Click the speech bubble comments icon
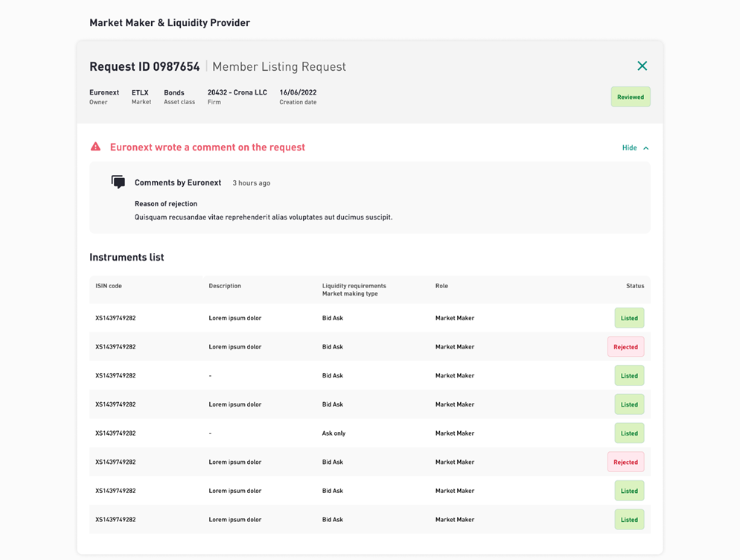 point(118,182)
